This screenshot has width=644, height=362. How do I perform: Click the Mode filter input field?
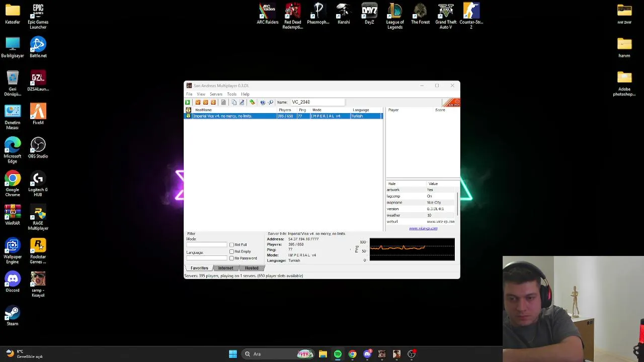point(207,244)
